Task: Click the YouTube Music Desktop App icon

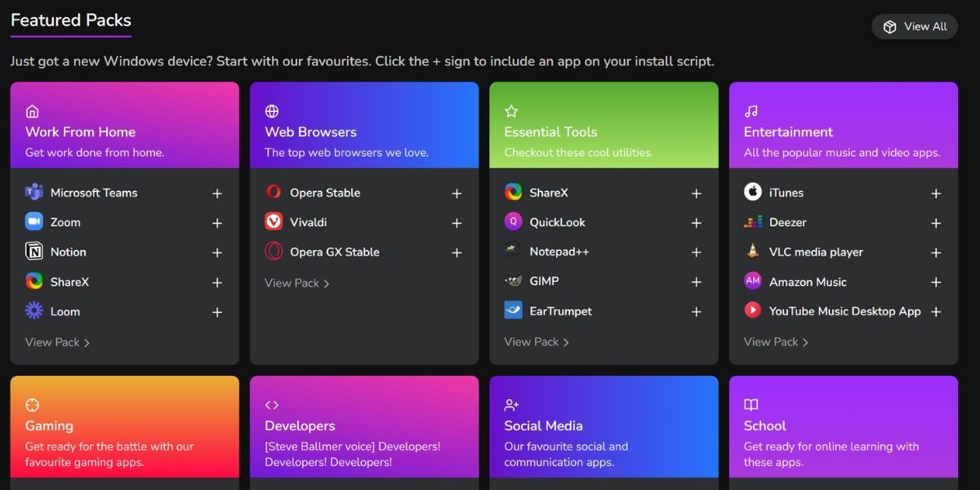Action: pos(753,311)
